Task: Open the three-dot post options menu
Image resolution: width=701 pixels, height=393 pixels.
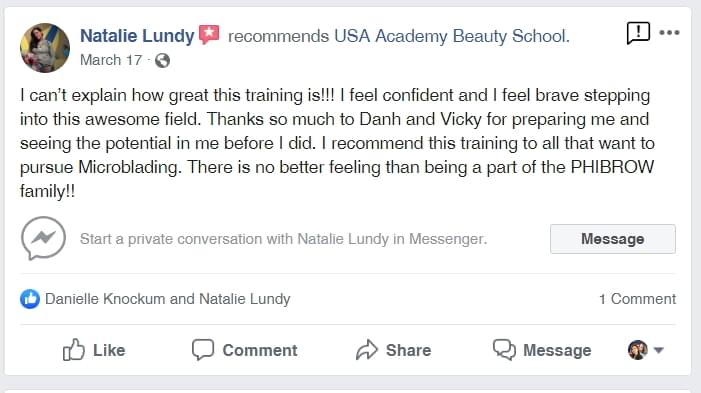Action: click(669, 33)
